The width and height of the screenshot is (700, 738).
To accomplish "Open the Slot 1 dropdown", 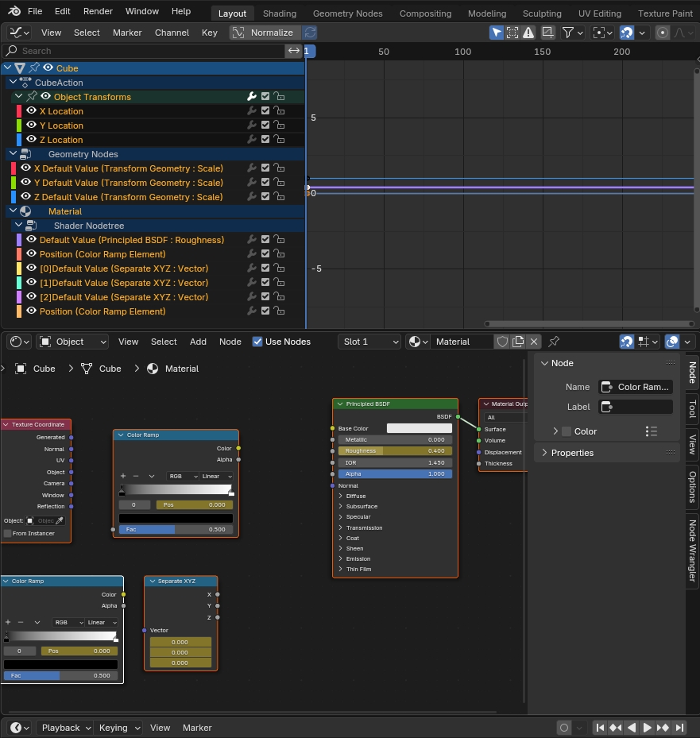I will point(369,342).
